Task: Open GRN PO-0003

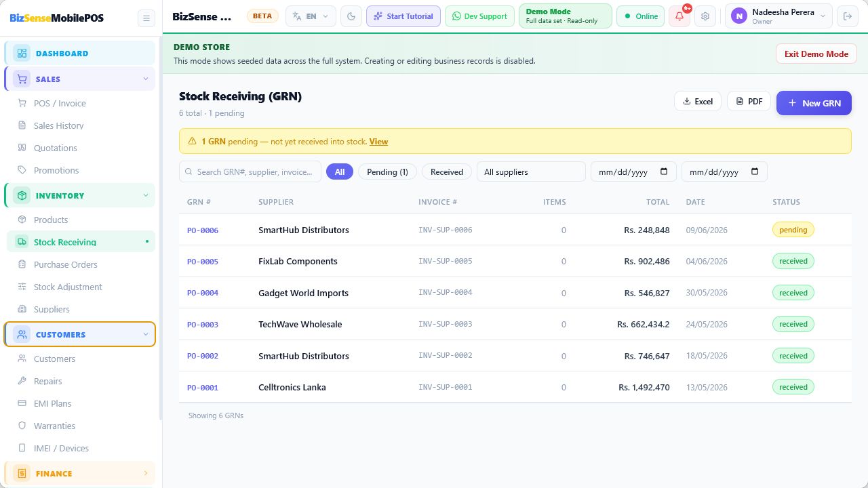Action: pos(203,325)
